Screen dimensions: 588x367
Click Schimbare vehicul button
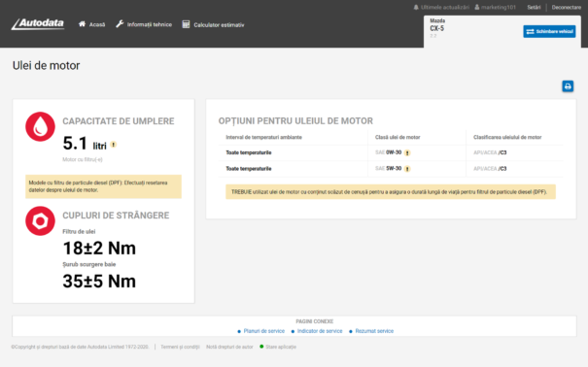click(549, 31)
